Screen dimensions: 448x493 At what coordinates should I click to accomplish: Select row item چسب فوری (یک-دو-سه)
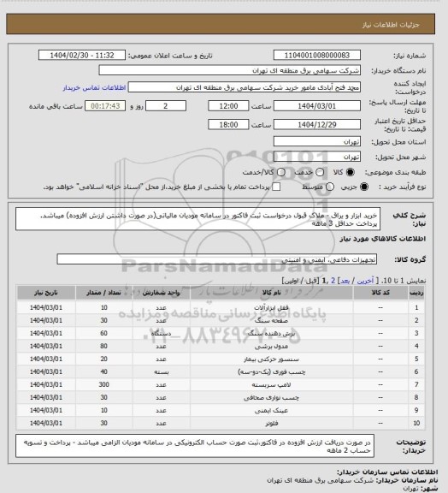[x=221, y=372]
